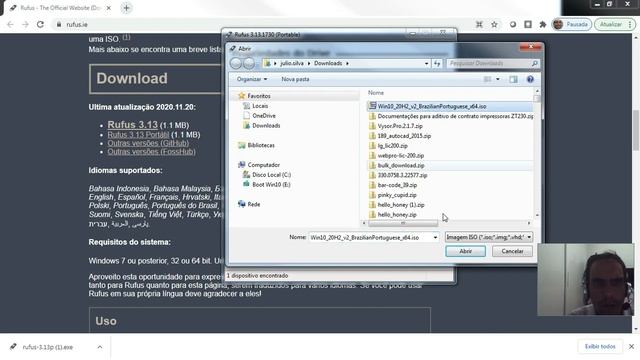Select Downloads in path breadcrumb
This screenshot has height=360, width=640.
coord(328,63)
